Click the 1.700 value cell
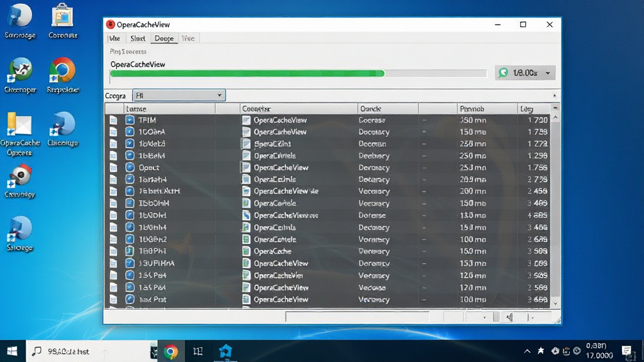 [538, 120]
